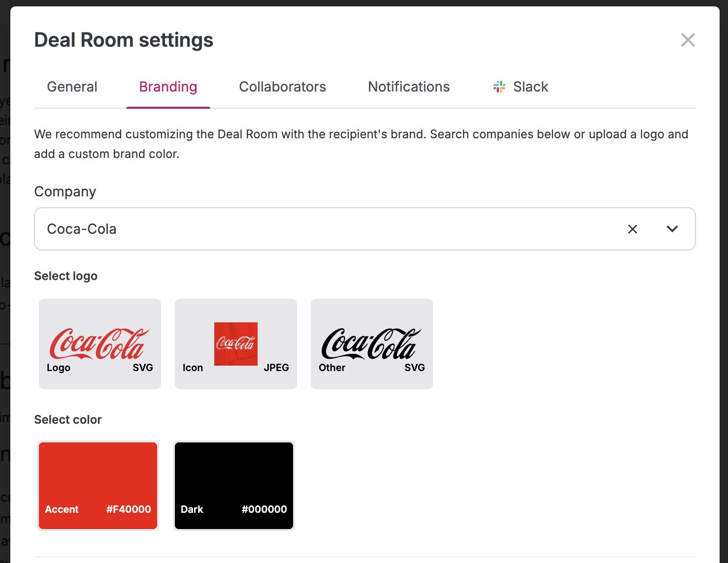Choose the Dark color #000000 swatch
This screenshot has height=563, width=728.
pos(234,486)
